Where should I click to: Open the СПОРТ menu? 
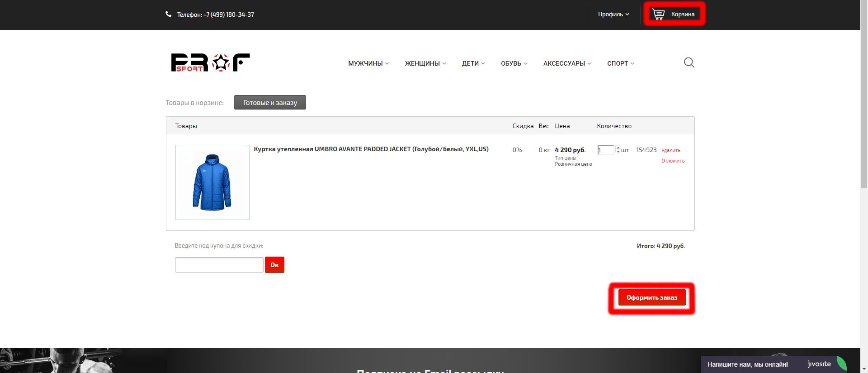tap(621, 63)
